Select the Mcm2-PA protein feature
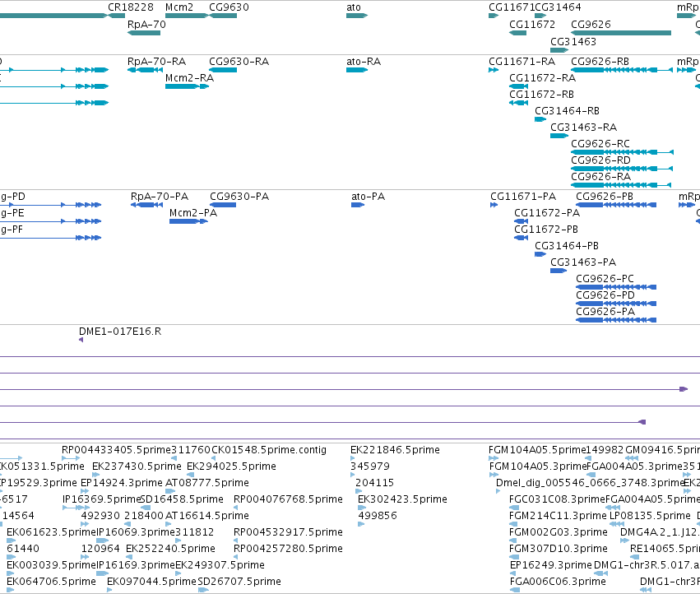Viewport: 700px width, 594px height. tap(188, 221)
